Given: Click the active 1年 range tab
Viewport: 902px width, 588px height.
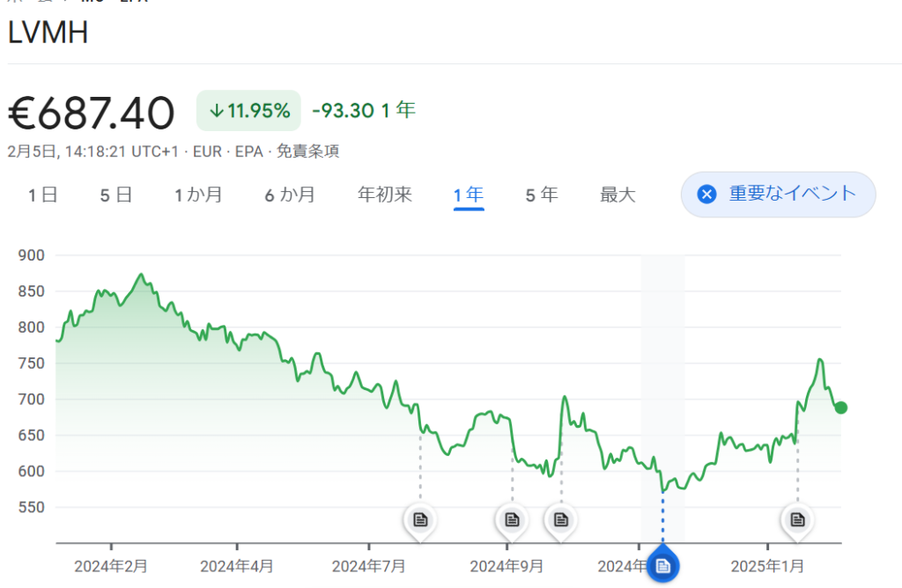Looking at the screenshot, I should [469, 195].
